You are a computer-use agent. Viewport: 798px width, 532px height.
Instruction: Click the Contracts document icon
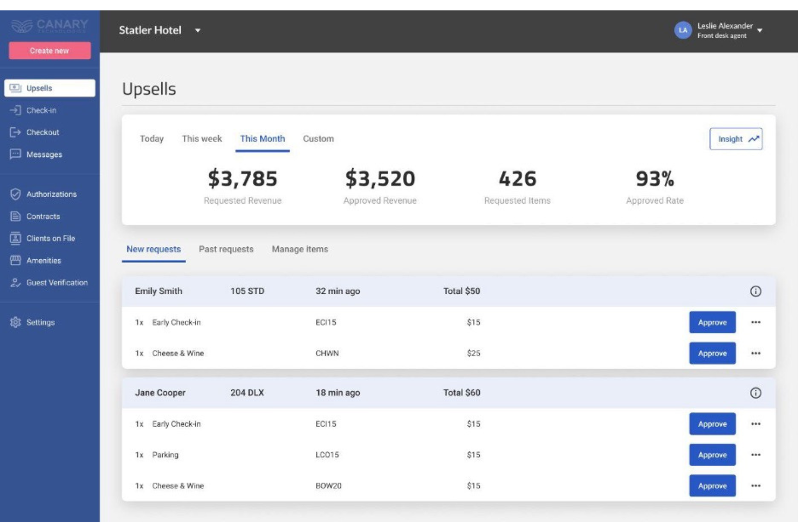(x=15, y=216)
